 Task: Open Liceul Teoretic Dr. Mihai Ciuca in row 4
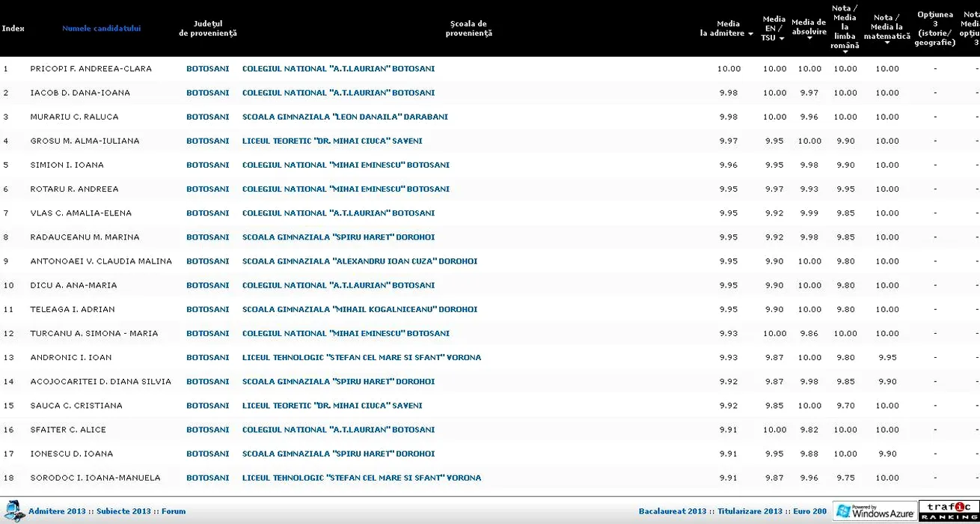(332, 141)
